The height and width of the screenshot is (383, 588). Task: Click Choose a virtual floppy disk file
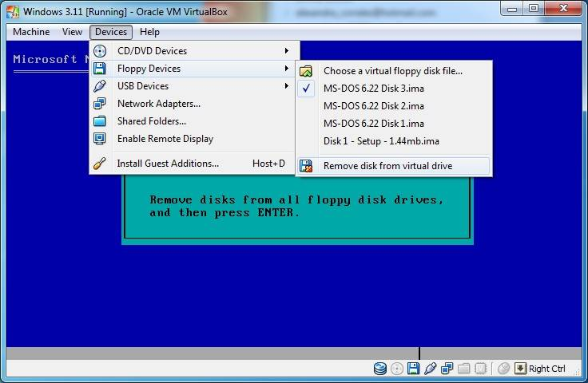point(392,71)
